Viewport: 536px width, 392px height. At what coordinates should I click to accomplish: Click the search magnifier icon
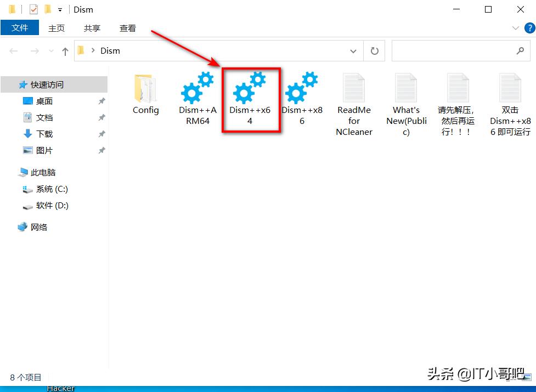pos(520,51)
